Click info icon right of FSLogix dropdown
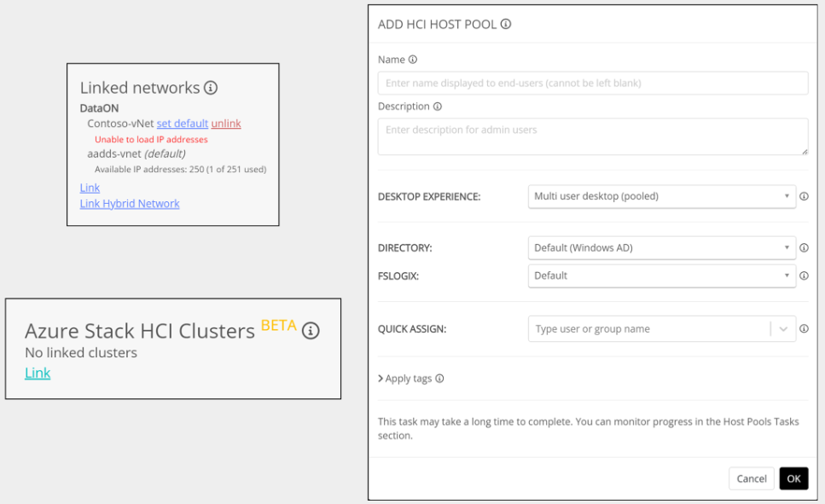This screenshot has width=825, height=504. (804, 275)
